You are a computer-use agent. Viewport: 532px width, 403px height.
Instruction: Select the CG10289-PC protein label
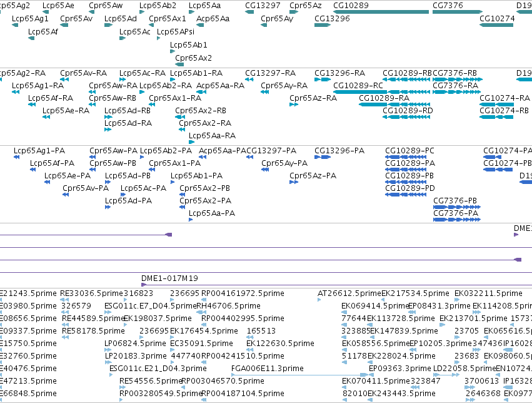click(409, 151)
